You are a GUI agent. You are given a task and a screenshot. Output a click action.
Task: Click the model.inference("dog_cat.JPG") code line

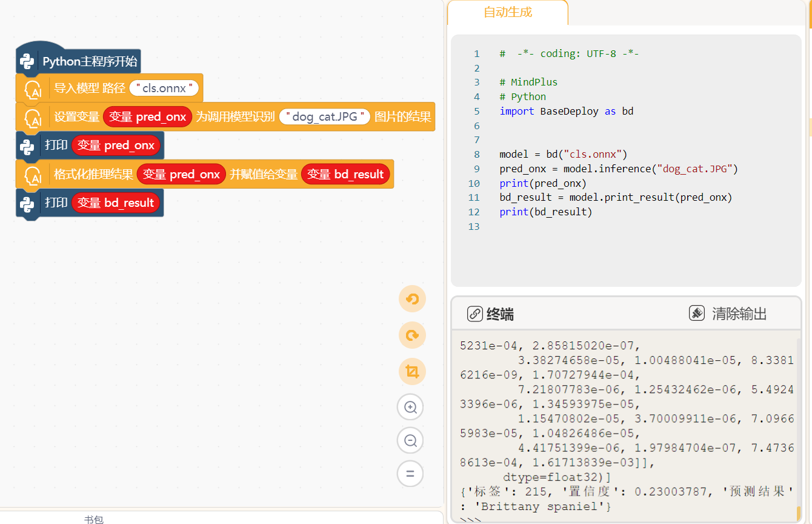(619, 169)
